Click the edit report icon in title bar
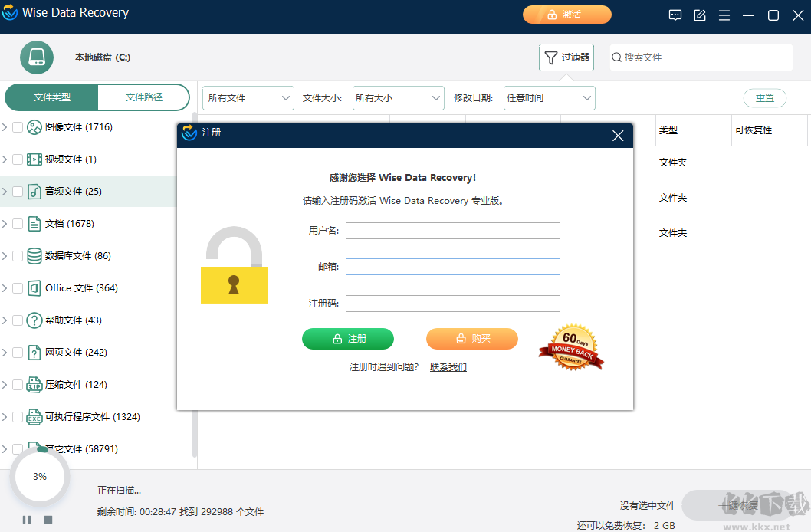Screen dimensions: 811x532 (x=699, y=14)
